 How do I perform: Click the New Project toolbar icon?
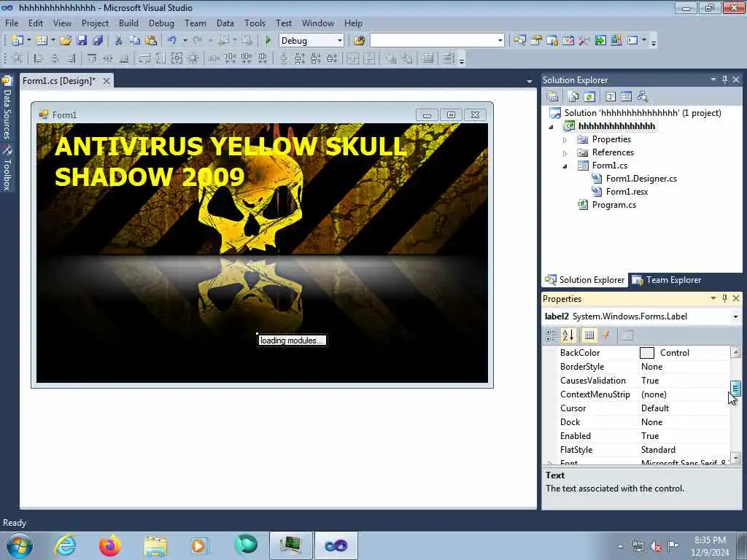coord(18,41)
